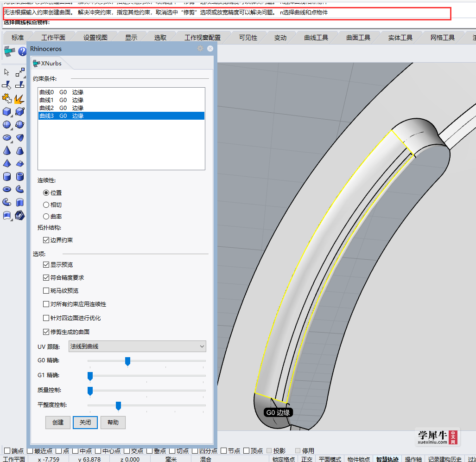Toggle 锁定格点 in status bar

pyautogui.click(x=284, y=459)
